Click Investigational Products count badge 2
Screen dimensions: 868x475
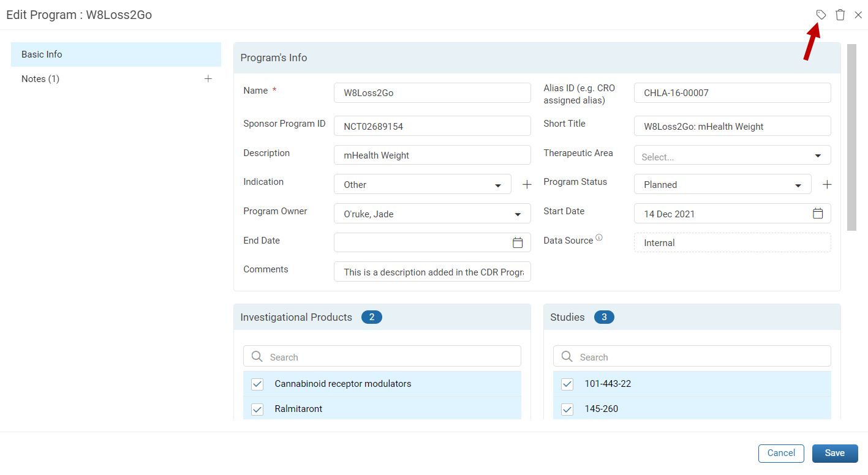(x=371, y=317)
